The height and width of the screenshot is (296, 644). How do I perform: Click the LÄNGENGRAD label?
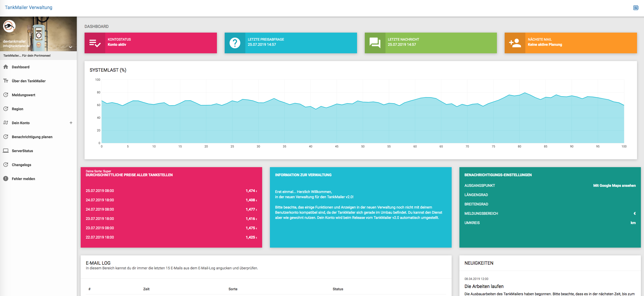coord(476,195)
